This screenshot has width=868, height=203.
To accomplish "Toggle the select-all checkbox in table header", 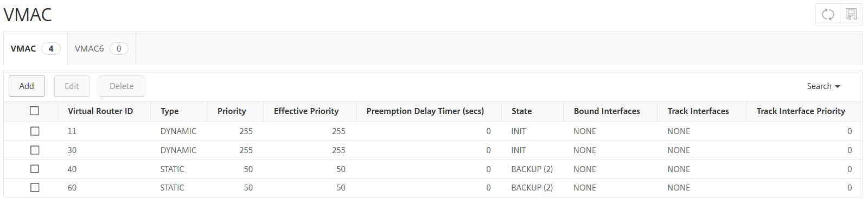I will (x=35, y=111).
